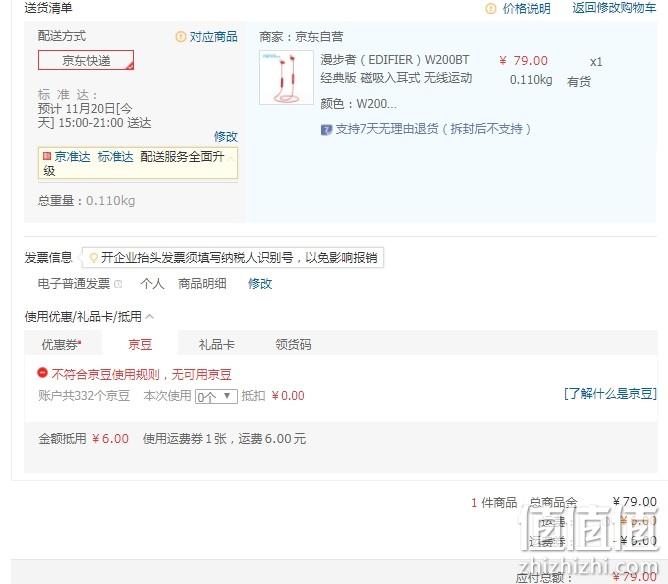The height and width of the screenshot is (584, 668).
Task: Click the 有货 stock status
Action: [579, 81]
